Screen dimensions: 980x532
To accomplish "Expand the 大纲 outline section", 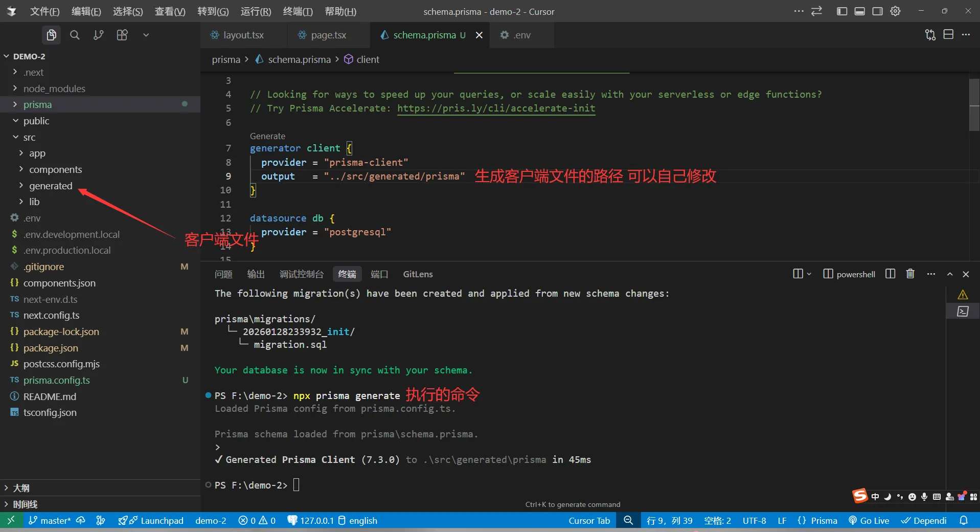I will pos(21,488).
